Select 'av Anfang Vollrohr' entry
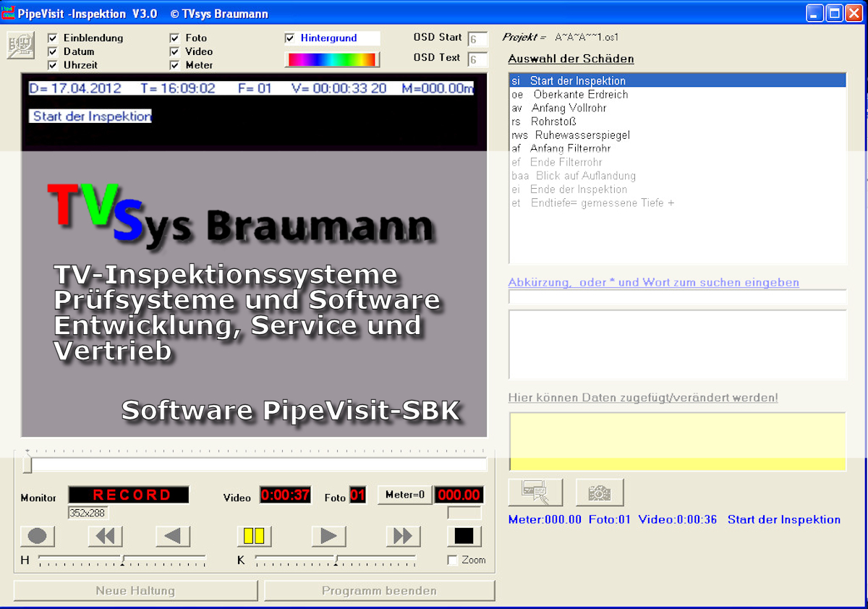This screenshot has width=868, height=609. (678, 108)
